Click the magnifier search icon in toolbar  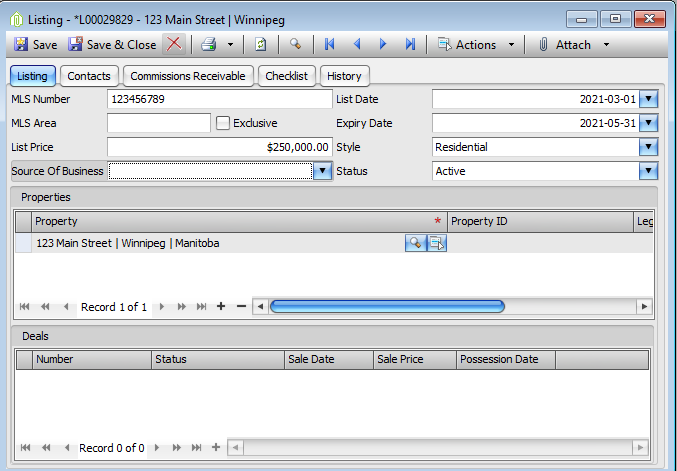click(296, 44)
